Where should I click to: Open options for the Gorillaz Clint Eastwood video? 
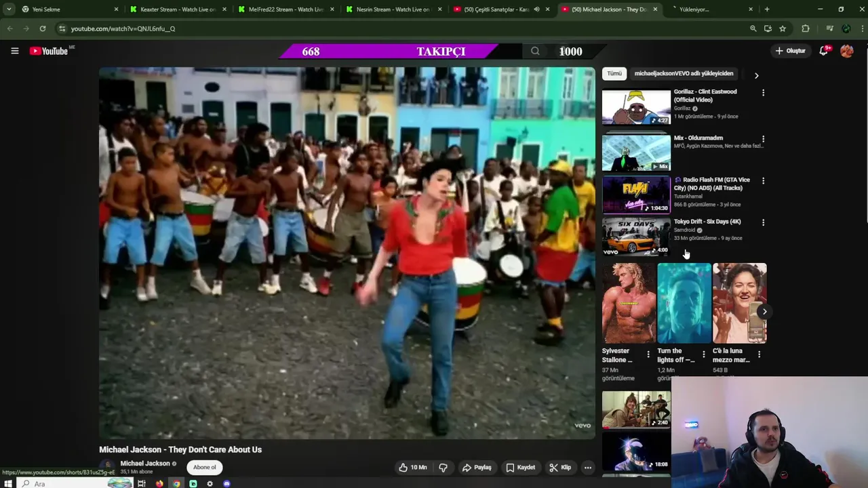(x=763, y=93)
